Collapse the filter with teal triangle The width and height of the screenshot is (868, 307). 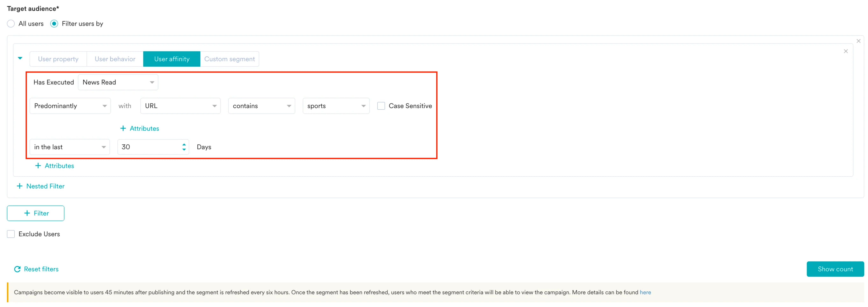click(20, 58)
